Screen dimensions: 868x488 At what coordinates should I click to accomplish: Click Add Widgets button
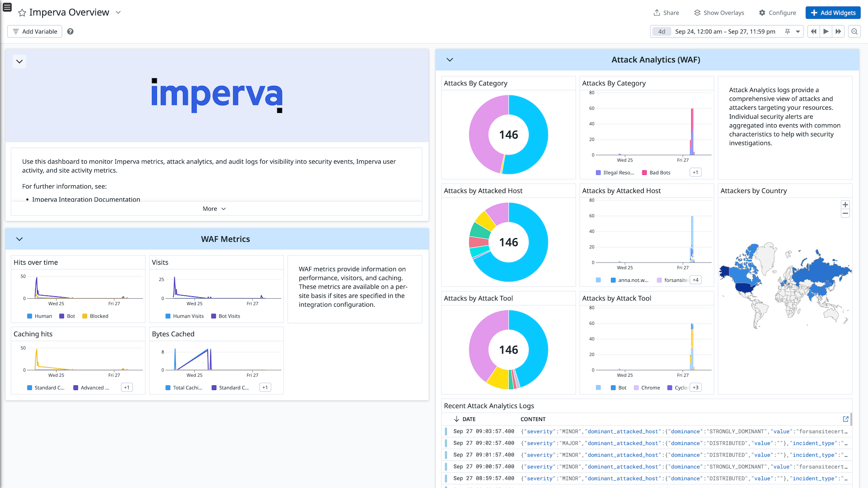click(833, 13)
